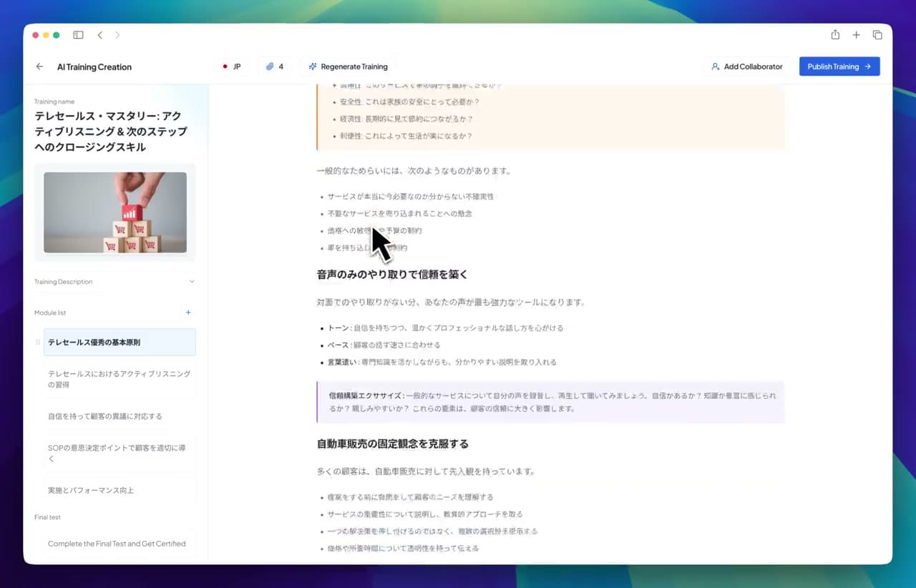The image size is (916, 588).
Task: Click the drag handle of the selected module
Action: 38,343
